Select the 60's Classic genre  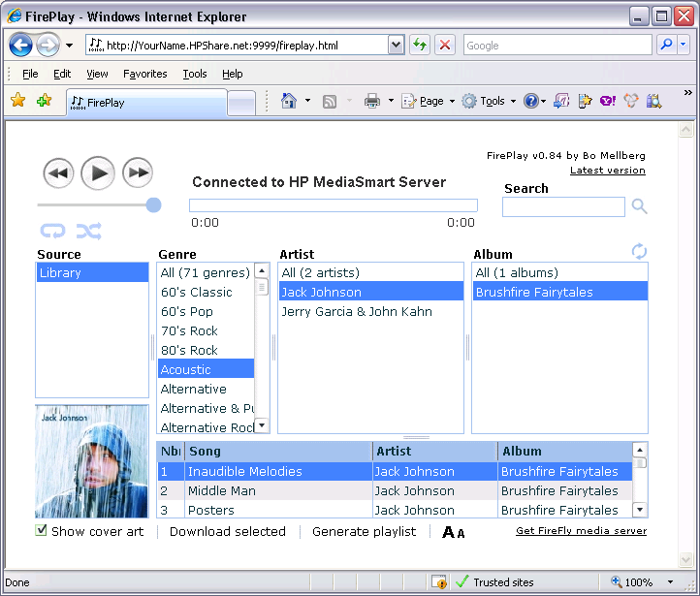pyautogui.click(x=206, y=293)
